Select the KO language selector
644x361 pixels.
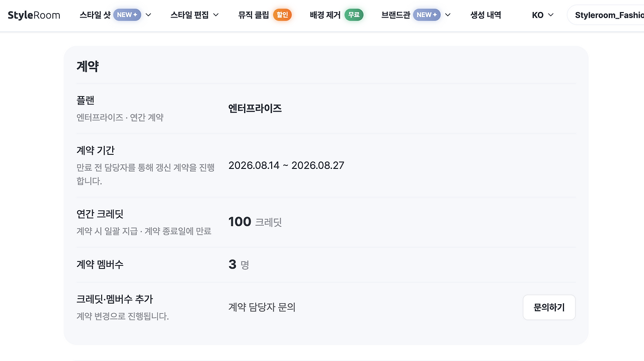click(543, 15)
